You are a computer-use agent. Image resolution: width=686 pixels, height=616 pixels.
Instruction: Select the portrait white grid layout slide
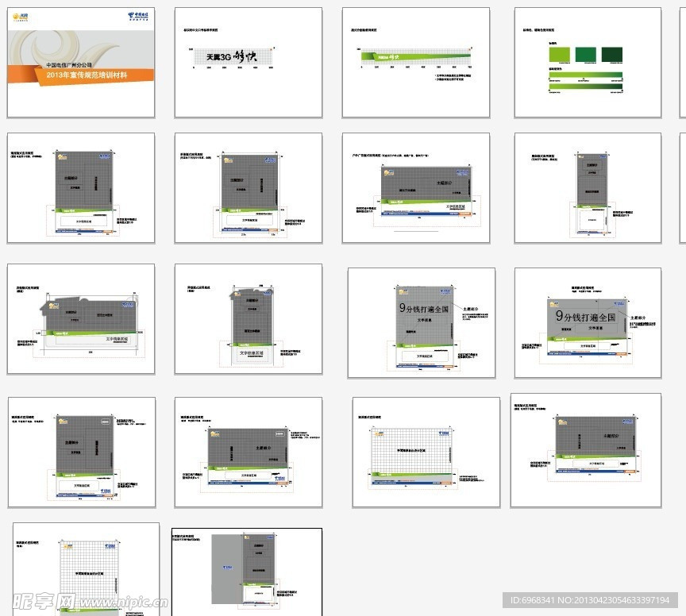(87, 569)
